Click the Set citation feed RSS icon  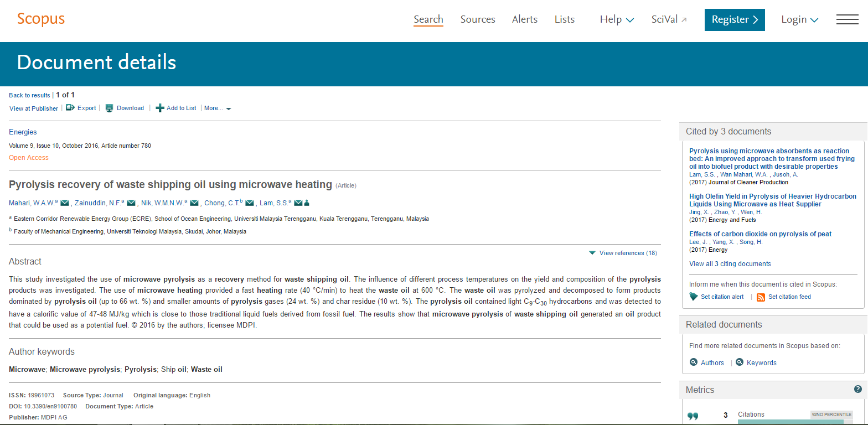pos(761,297)
